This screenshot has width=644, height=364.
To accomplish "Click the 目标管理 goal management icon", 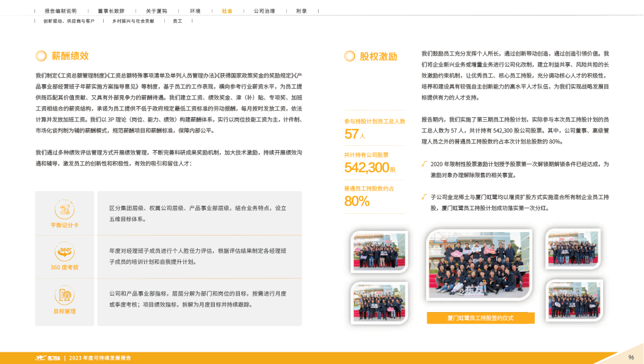I will pyautogui.click(x=64, y=296).
